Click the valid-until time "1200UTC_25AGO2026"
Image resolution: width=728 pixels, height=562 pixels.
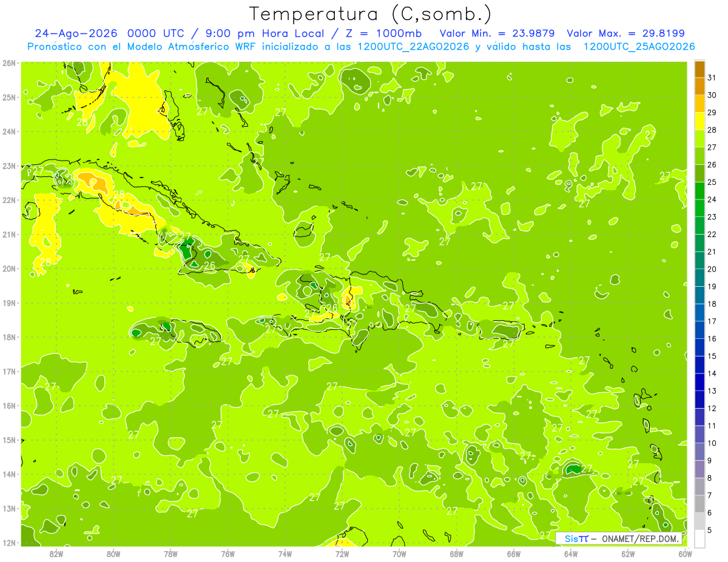[639, 47]
